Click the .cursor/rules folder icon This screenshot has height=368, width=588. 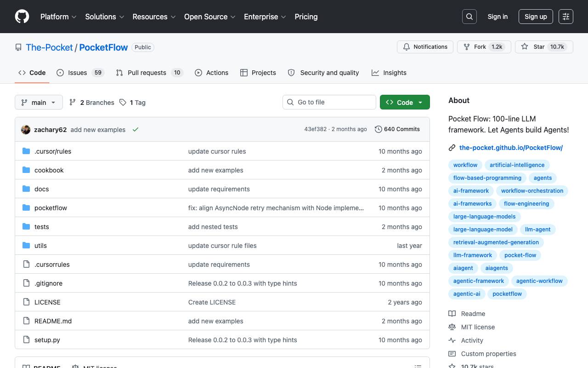(x=26, y=151)
